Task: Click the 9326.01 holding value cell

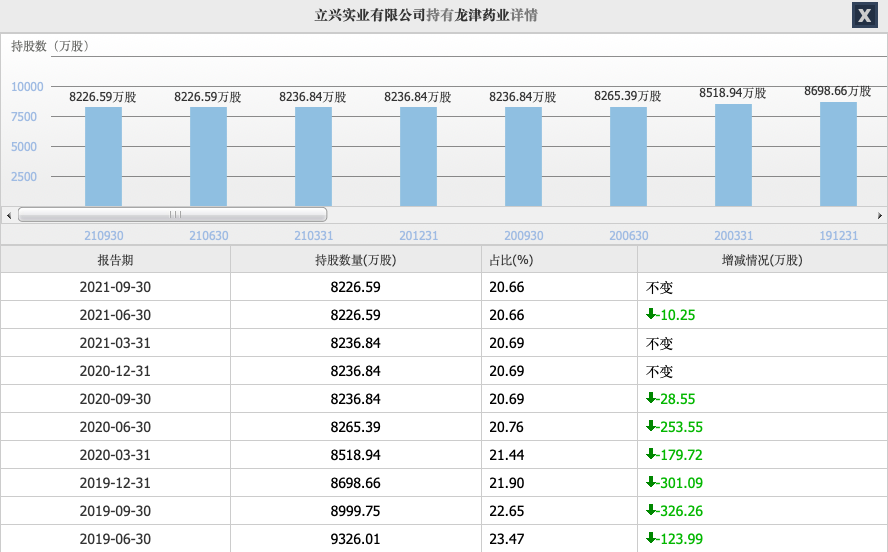Action: click(x=355, y=538)
